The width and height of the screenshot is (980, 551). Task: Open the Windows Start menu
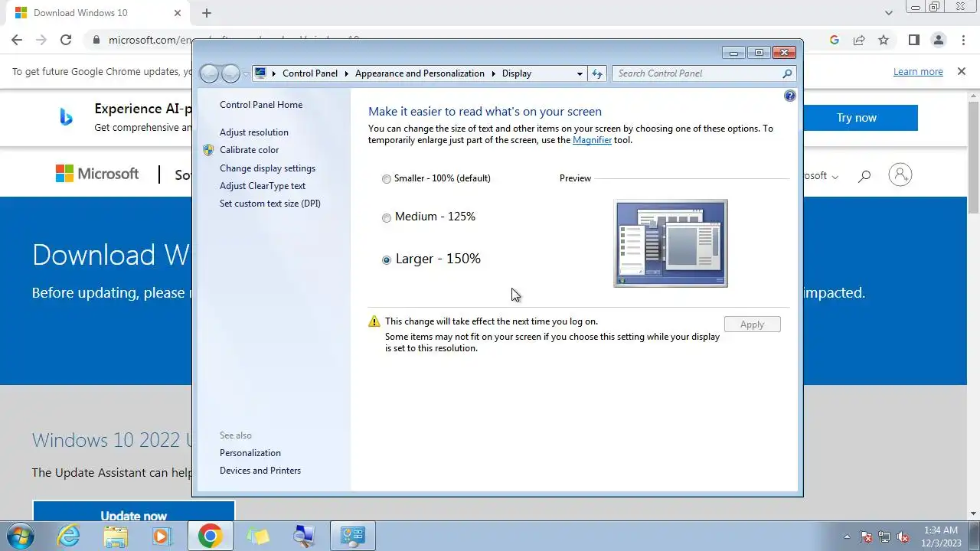(21, 536)
